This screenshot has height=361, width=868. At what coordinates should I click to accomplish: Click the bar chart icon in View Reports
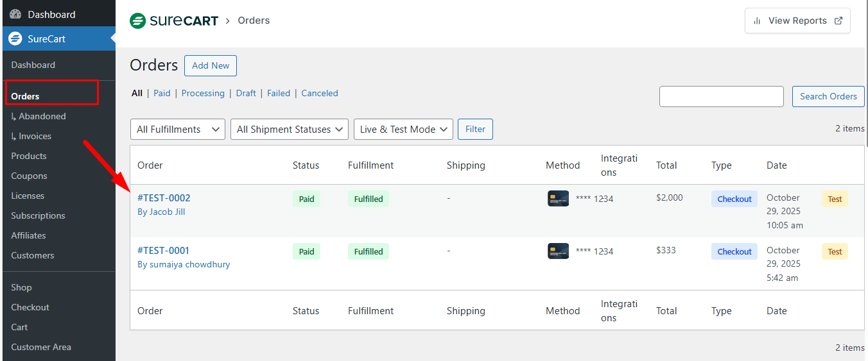point(757,21)
